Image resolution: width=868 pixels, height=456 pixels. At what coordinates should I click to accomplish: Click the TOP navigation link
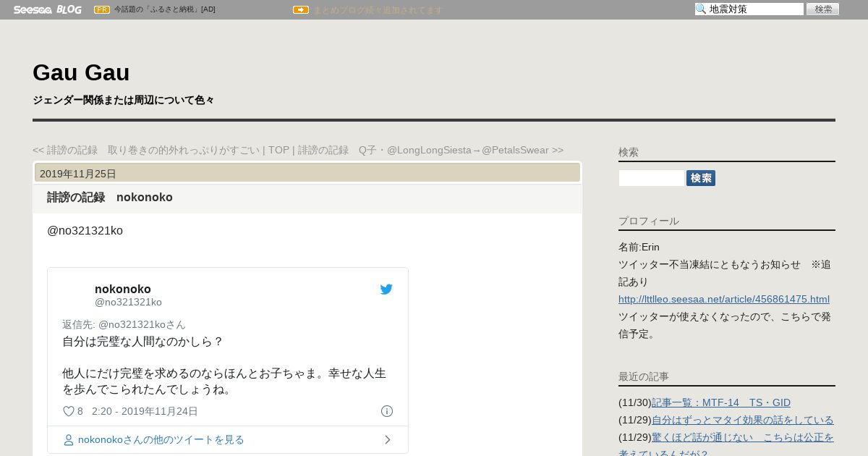click(x=278, y=150)
